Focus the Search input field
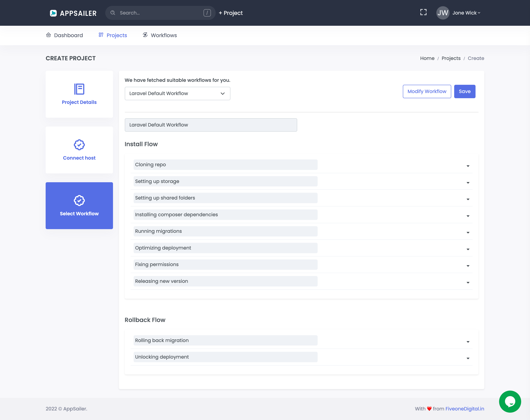The image size is (530, 420). pos(160,13)
